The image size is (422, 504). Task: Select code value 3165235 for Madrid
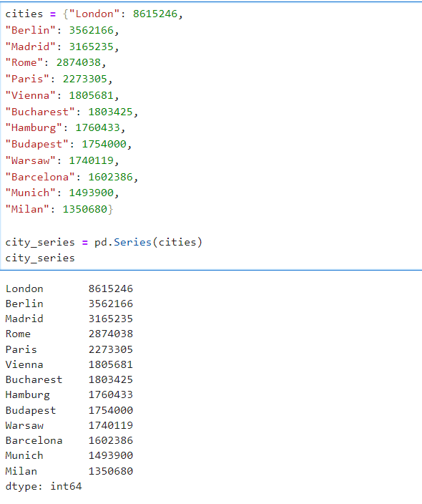92,47
